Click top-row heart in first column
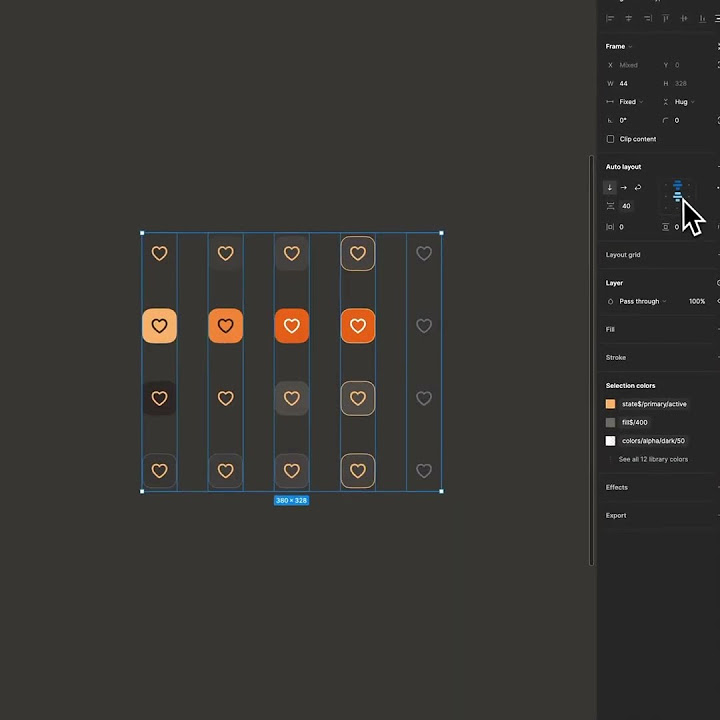Image resolution: width=720 pixels, height=720 pixels. (x=159, y=253)
